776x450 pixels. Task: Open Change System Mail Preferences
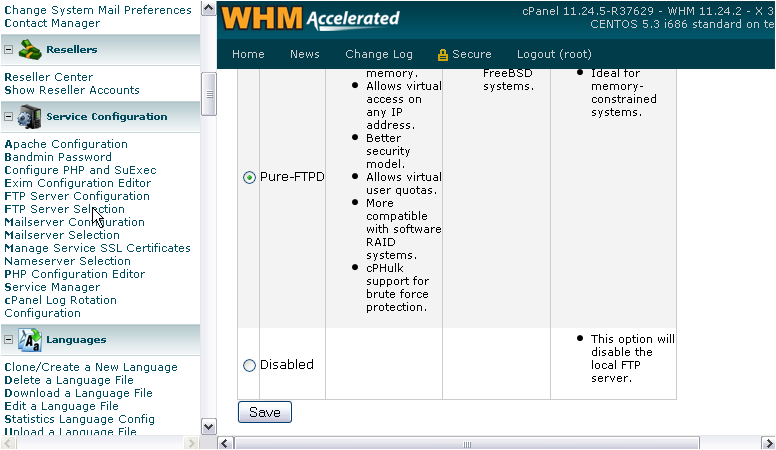(x=97, y=10)
